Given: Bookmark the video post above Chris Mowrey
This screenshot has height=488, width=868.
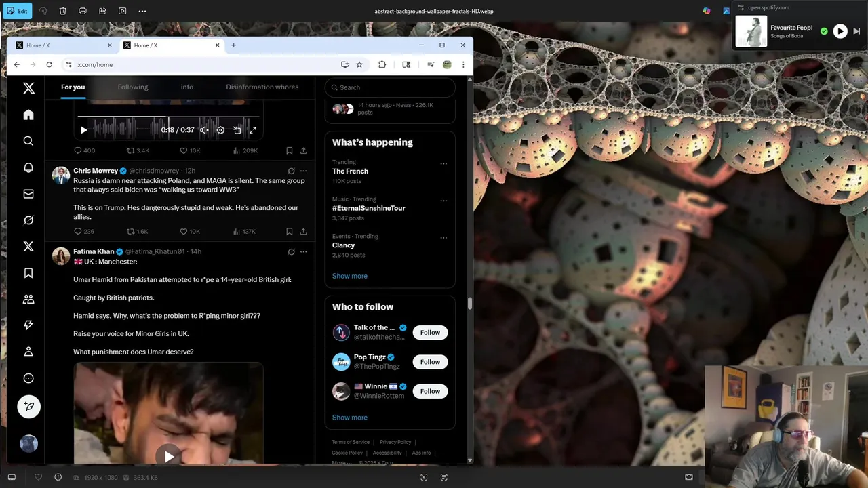Looking at the screenshot, I should pyautogui.click(x=289, y=150).
